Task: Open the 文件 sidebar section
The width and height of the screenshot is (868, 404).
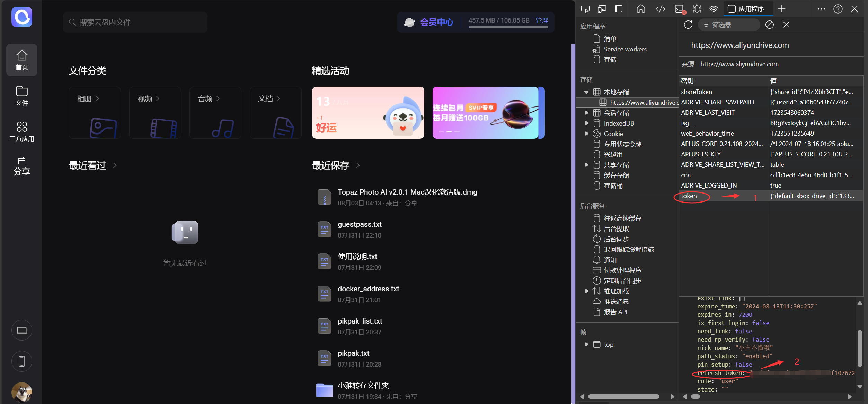Action: [21, 96]
